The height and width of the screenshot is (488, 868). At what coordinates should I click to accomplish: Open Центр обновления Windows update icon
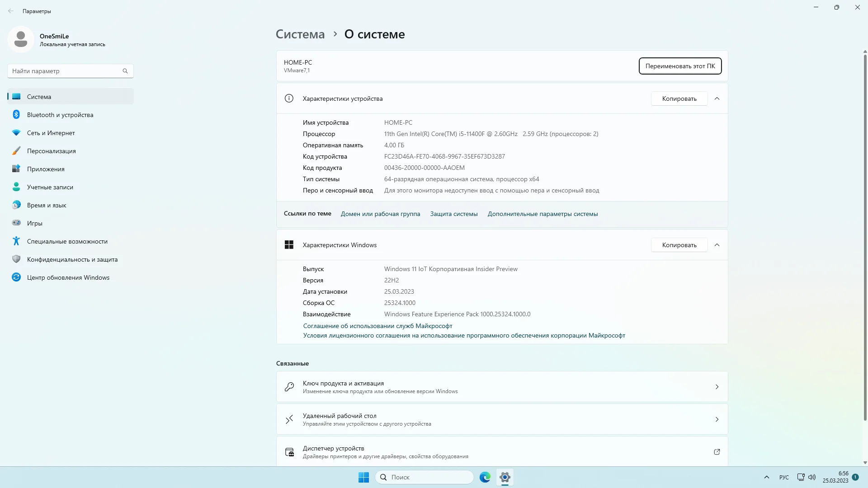click(x=16, y=277)
